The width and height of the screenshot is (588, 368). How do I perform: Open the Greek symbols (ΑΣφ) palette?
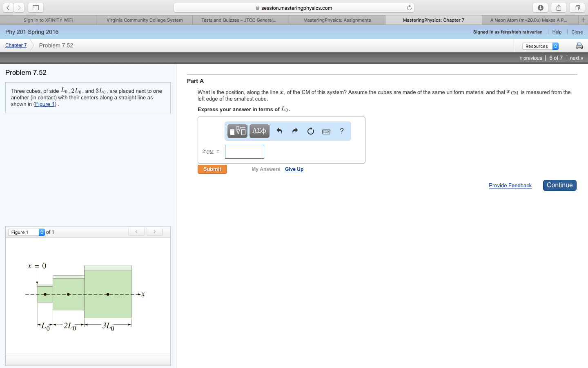click(259, 131)
